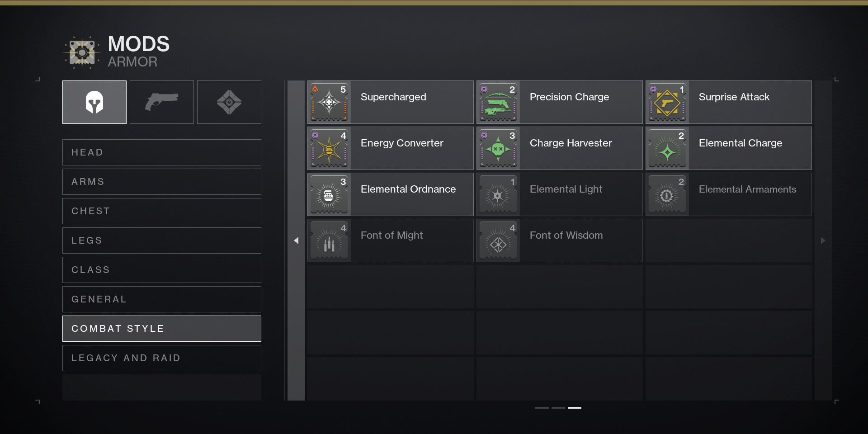Open the LEGS mods category
The image size is (868, 434).
[x=162, y=241]
